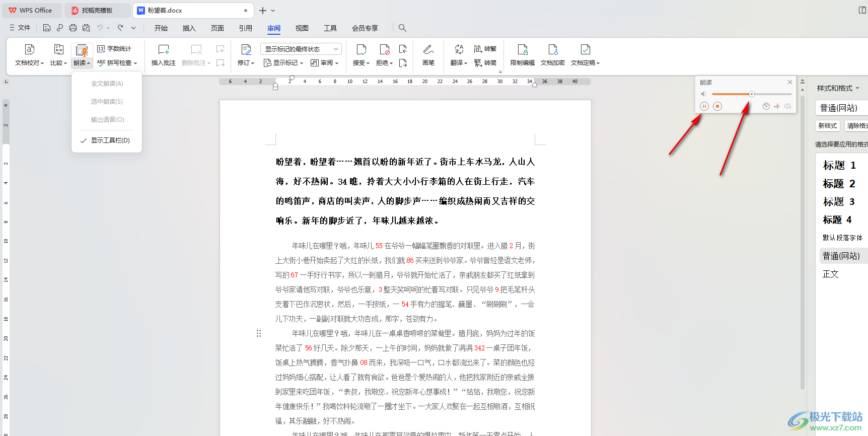Go to next comment icon
Viewport: 868px width, 436px height.
[x=221, y=63]
